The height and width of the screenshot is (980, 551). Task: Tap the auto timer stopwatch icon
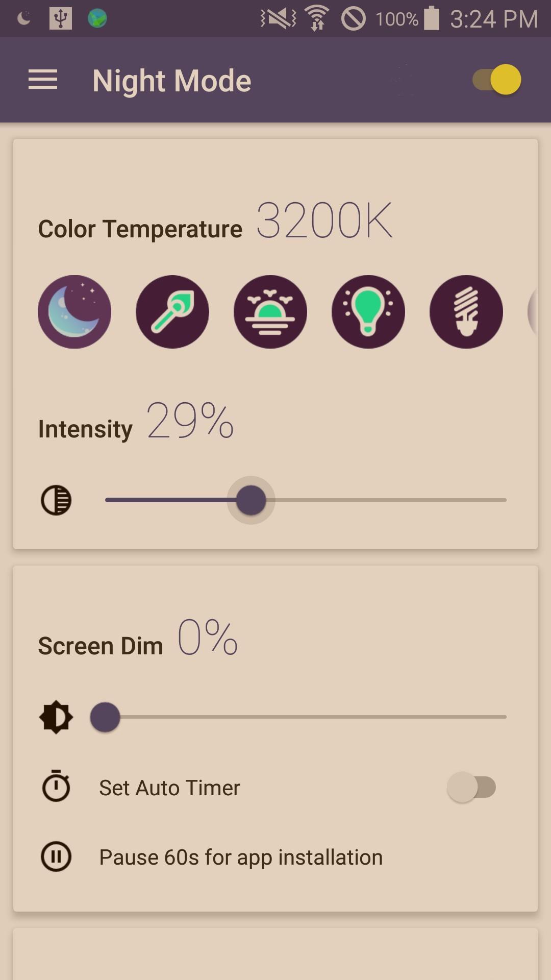click(x=56, y=787)
